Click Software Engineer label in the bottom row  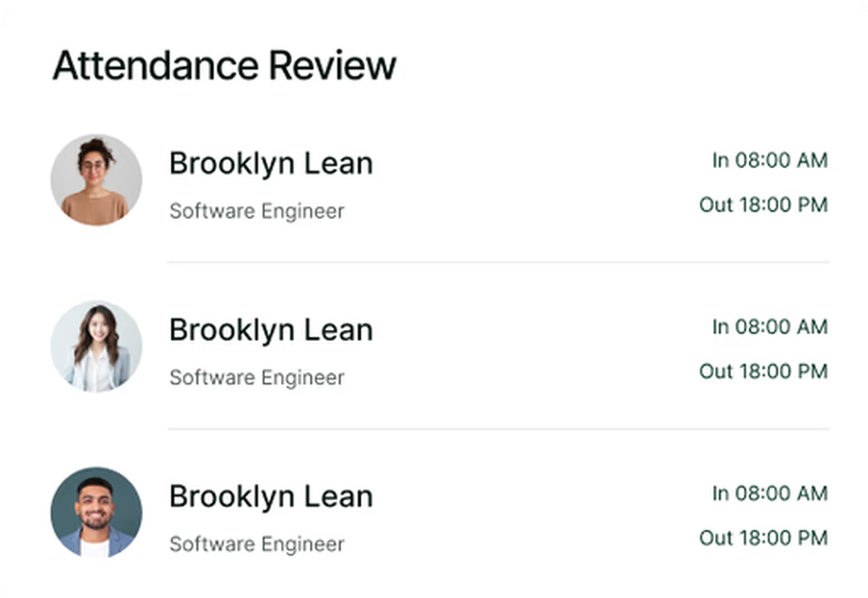256,544
